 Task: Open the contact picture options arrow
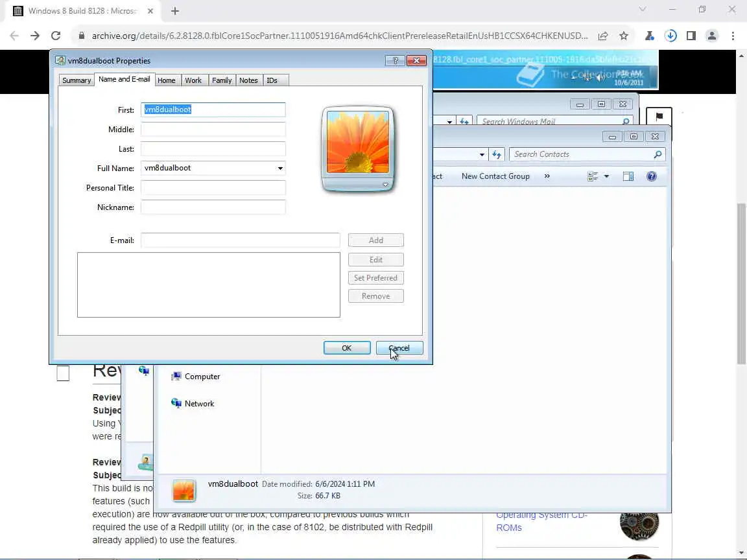point(385,184)
